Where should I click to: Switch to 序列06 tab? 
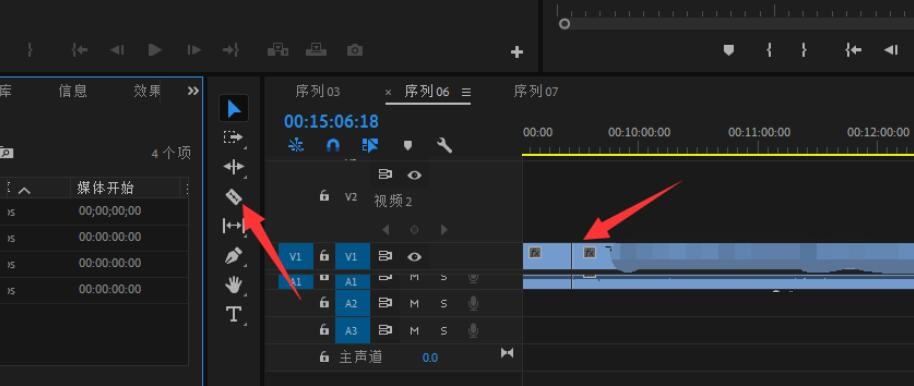427,92
